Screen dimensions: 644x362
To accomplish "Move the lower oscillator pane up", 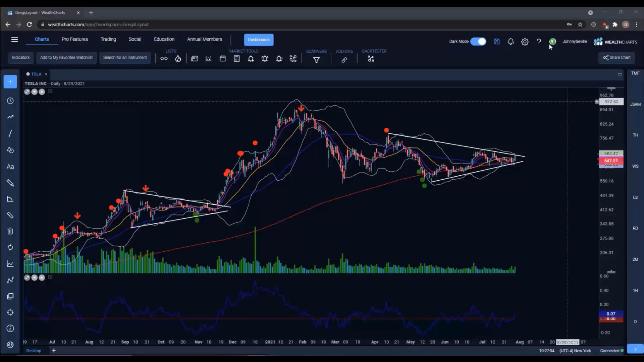I will [x=42, y=278].
